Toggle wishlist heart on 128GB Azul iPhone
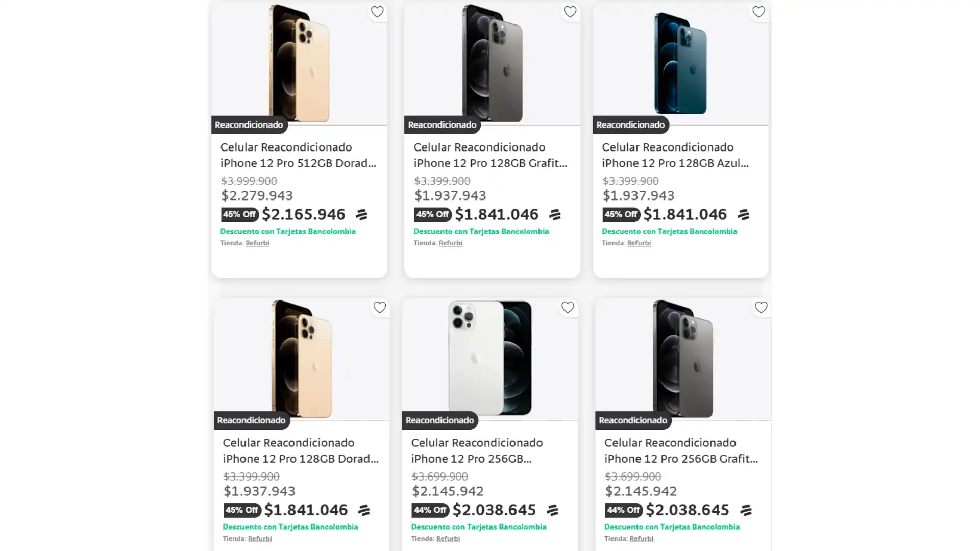 pos(758,12)
